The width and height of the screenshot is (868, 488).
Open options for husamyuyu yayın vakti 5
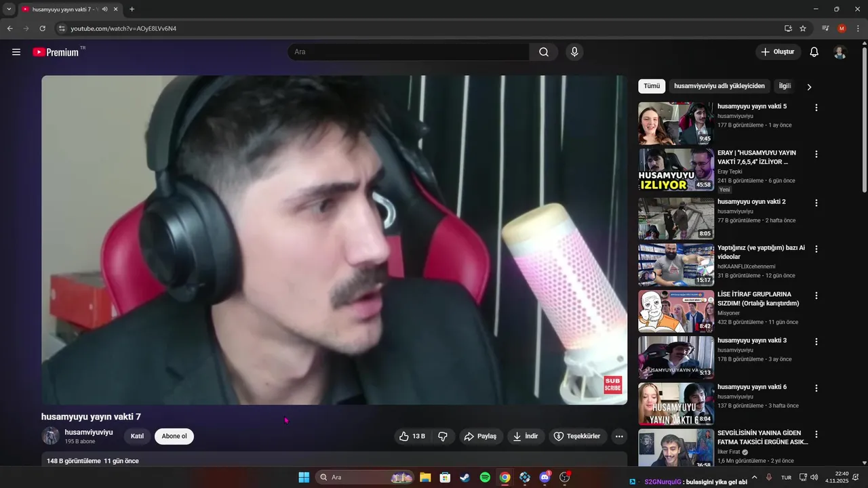[816, 108]
